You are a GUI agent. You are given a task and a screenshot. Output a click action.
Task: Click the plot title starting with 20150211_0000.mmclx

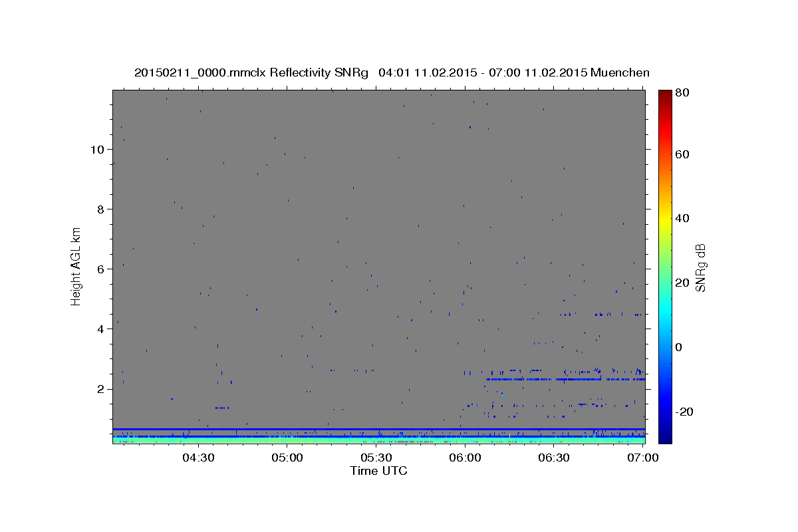click(392, 72)
